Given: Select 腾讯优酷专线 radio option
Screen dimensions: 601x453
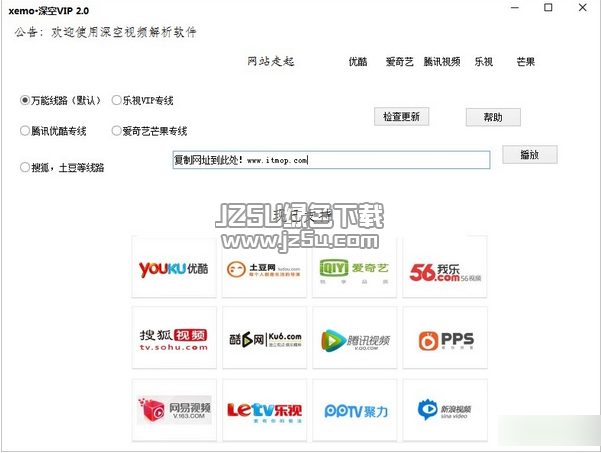Looking at the screenshot, I should [25, 131].
